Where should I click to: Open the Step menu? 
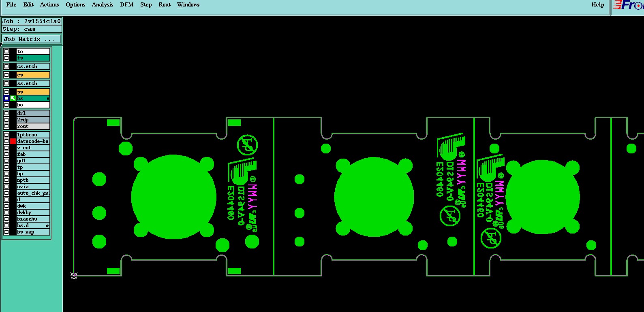click(146, 5)
